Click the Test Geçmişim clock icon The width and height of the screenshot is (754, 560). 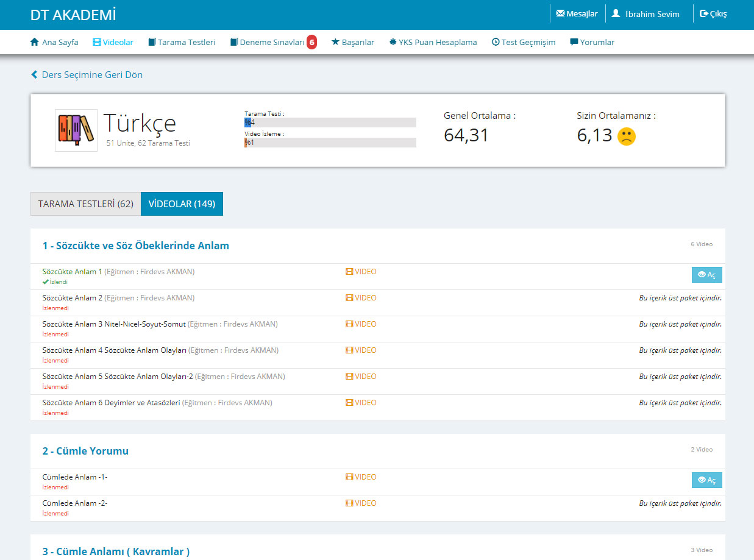(x=496, y=43)
